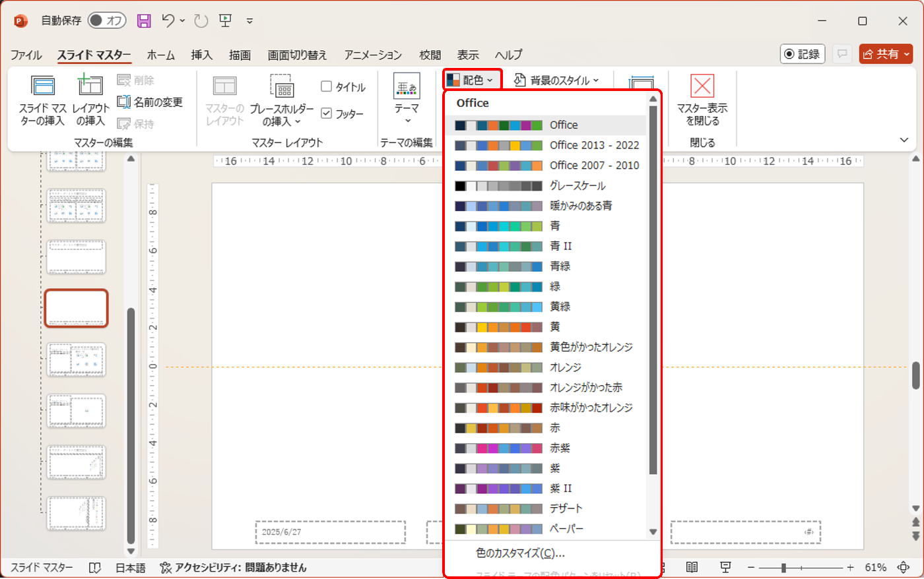Screen dimensions: 924x579
Task: Fit slide to window icon
Action: [x=904, y=568]
